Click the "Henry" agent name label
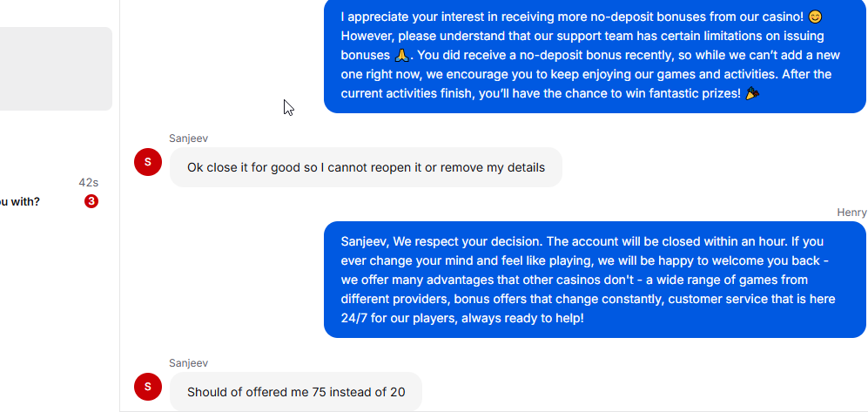 click(851, 213)
